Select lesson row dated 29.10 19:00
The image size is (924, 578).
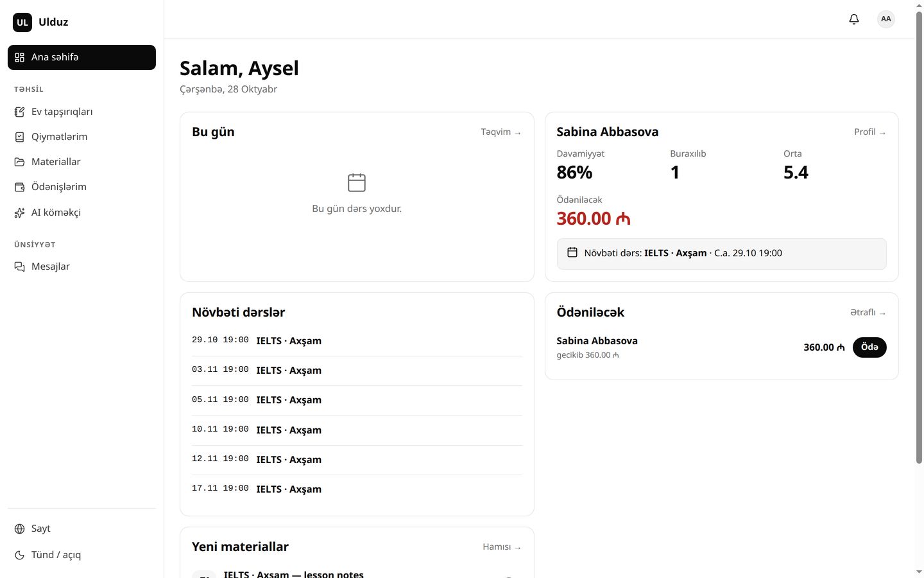(x=357, y=341)
